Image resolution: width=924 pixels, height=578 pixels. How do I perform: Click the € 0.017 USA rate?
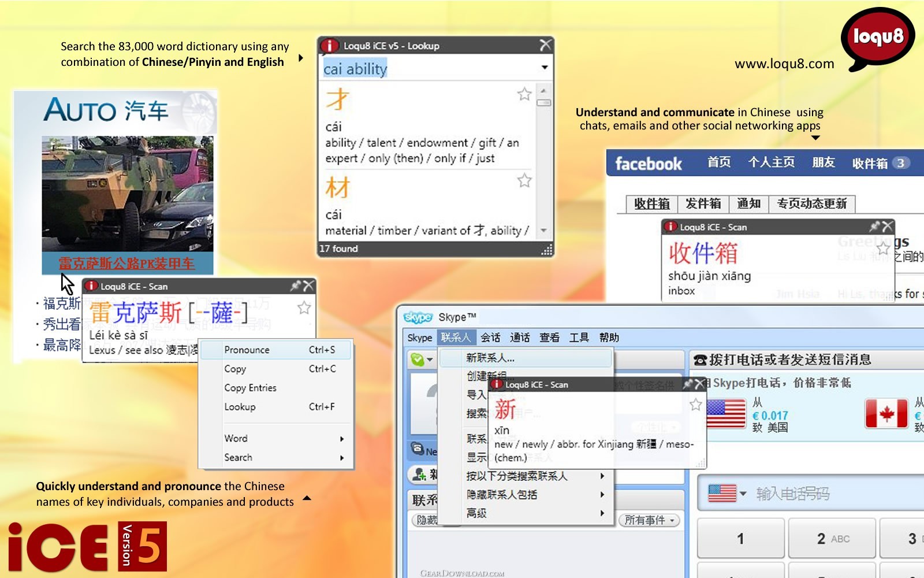click(770, 416)
